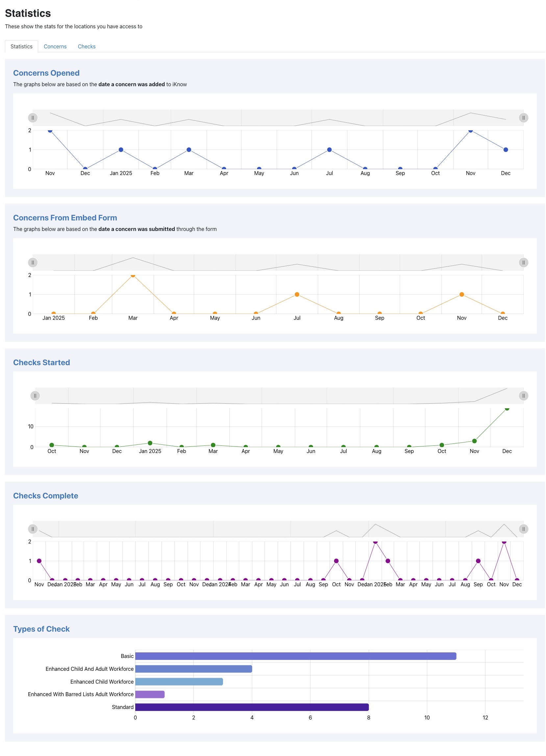Click the Mar peak point in Embed Form chart
Screen dimensions: 546x756
(x=133, y=276)
